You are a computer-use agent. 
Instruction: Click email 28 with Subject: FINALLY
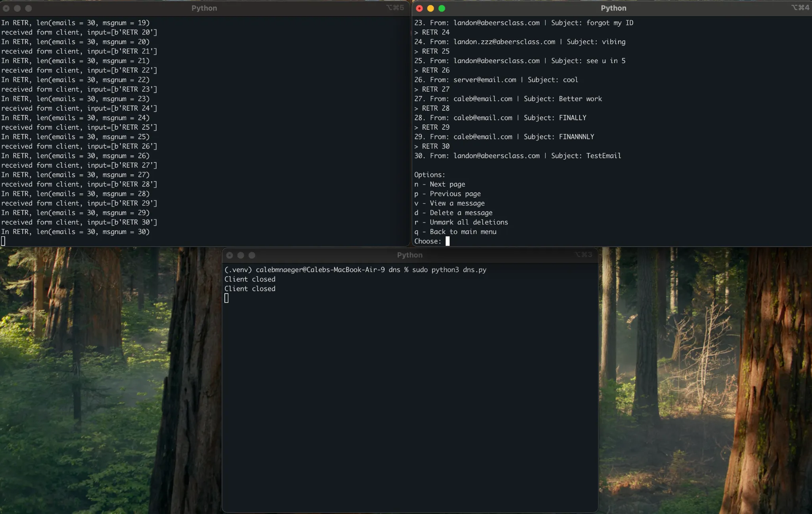click(x=500, y=118)
